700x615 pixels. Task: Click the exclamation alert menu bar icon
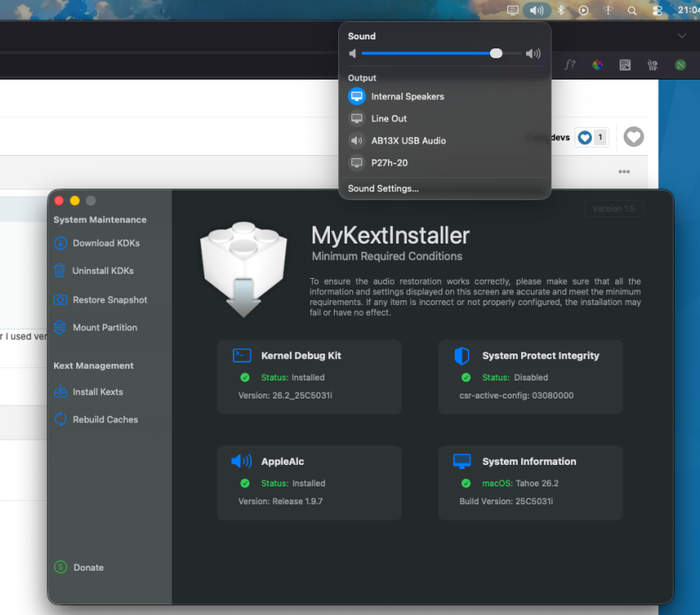pyautogui.click(x=607, y=10)
